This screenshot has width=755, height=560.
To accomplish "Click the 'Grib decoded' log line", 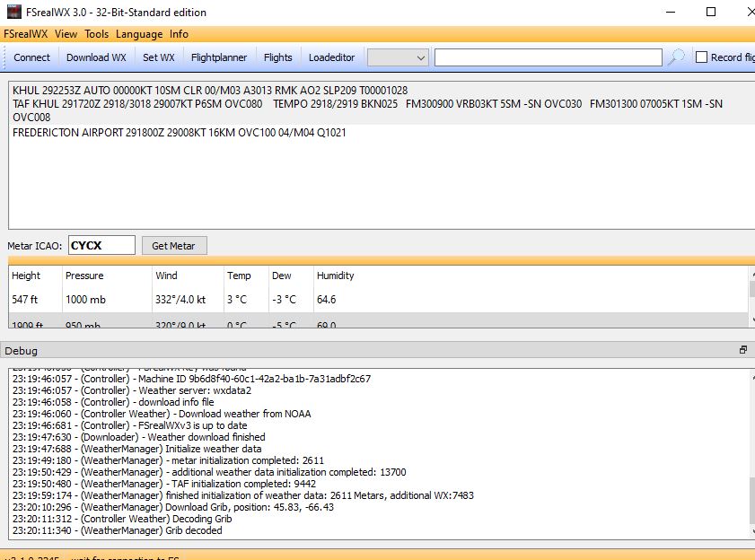I will 117,530.
